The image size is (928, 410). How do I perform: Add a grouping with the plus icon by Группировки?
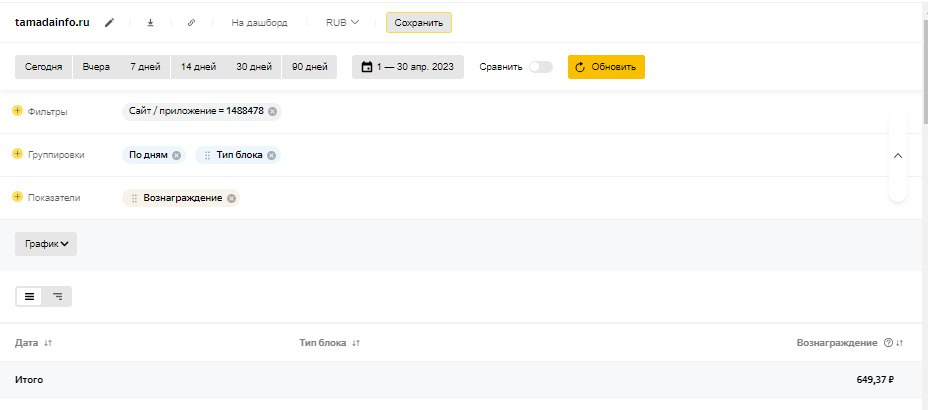17,154
